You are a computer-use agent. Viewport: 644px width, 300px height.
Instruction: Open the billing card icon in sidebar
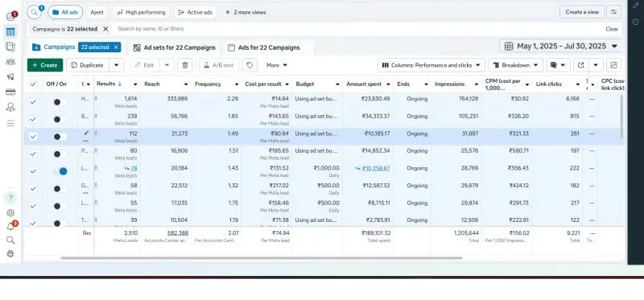(x=10, y=92)
